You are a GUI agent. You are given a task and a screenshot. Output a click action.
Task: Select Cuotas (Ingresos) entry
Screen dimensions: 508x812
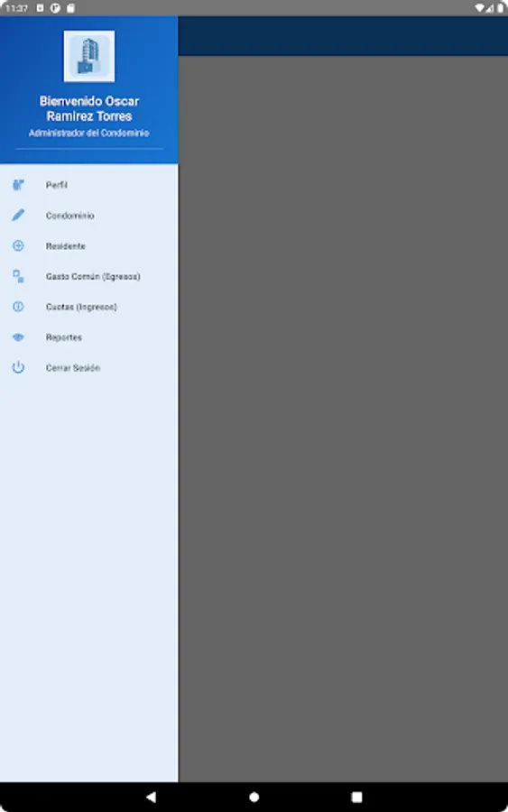click(89, 307)
